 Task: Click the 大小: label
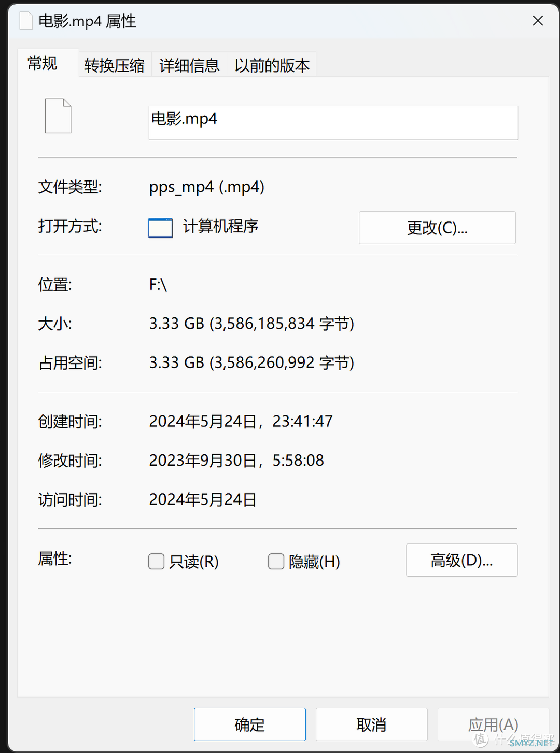pyautogui.click(x=55, y=324)
